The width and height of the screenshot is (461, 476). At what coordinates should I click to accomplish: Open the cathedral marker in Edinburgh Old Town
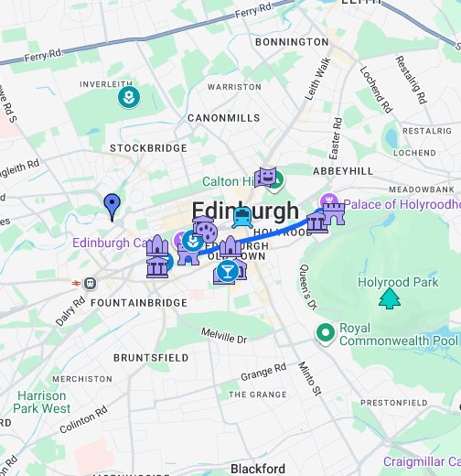230,246
